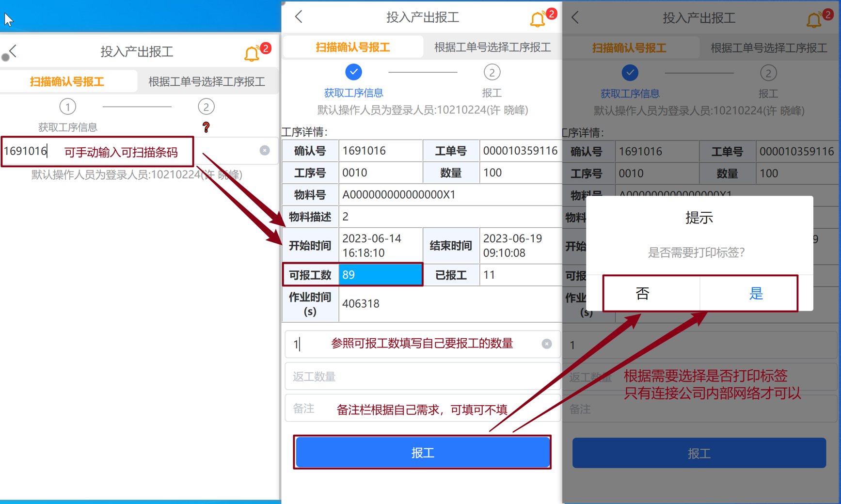The height and width of the screenshot is (504, 841).
Task: Choose 否 in the print label dialog
Action: (643, 293)
